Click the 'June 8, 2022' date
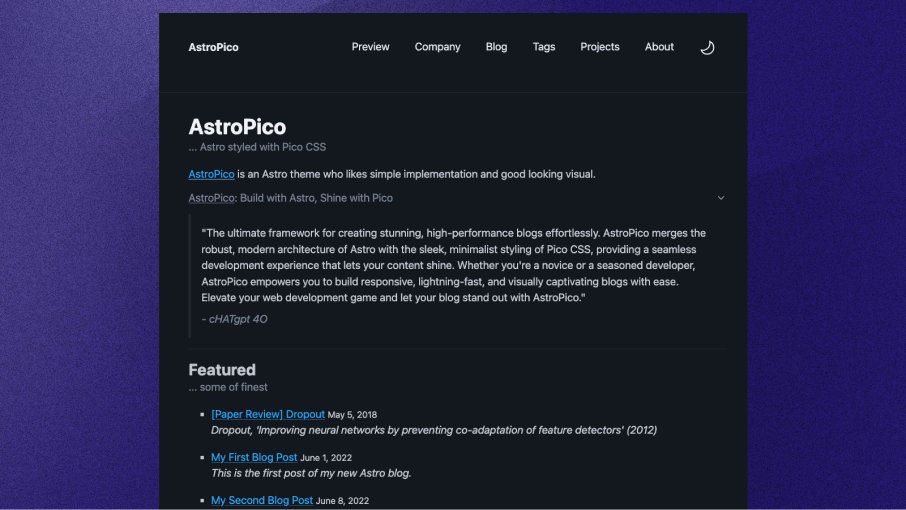The image size is (906, 510). pos(342,501)
